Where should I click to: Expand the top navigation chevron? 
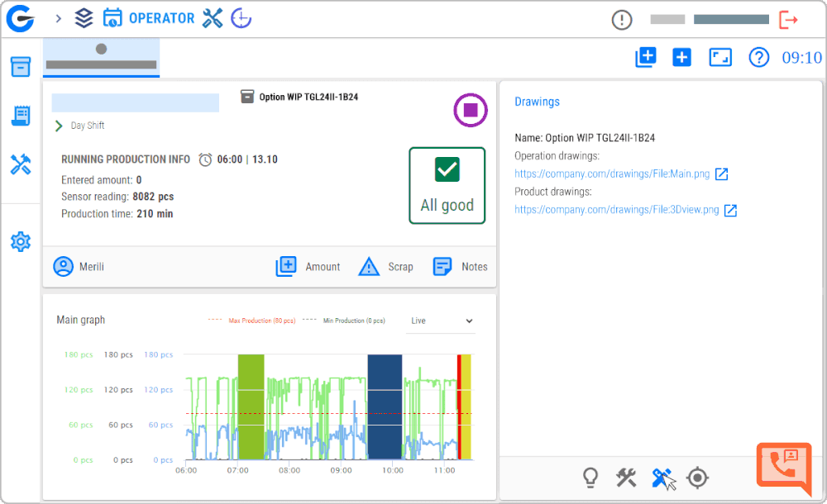pyautogui.click(x=59, y=18)
